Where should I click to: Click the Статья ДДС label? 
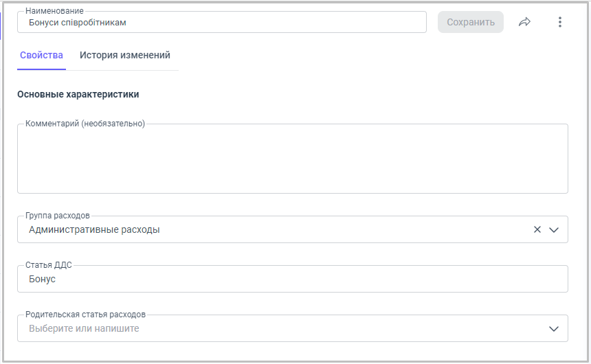(49, 265)
